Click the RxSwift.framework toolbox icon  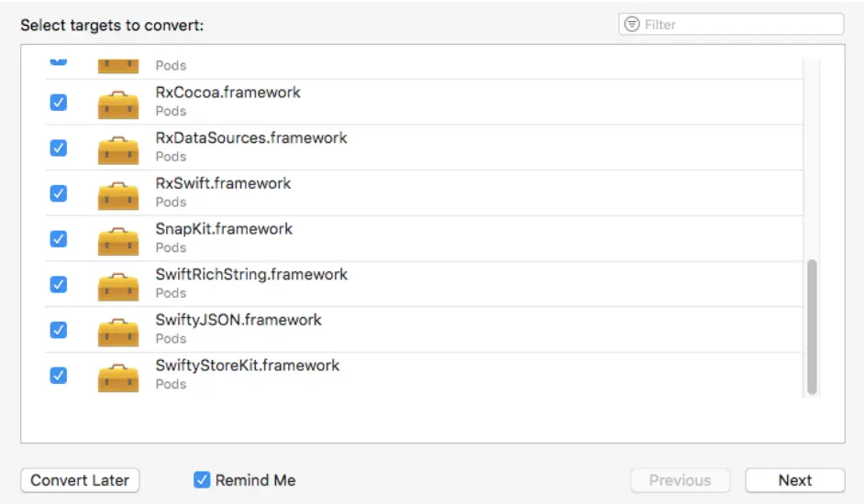(x=118, y=194)
